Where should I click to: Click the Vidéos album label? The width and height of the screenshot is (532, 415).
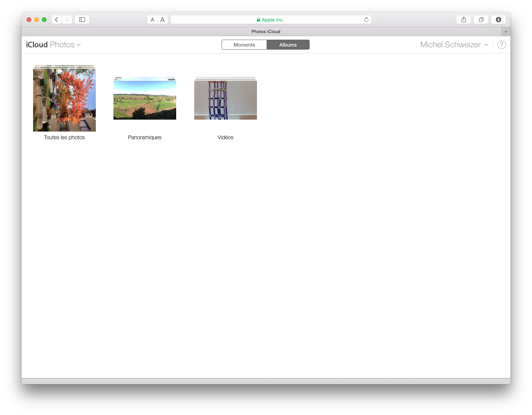click(225, 137)
